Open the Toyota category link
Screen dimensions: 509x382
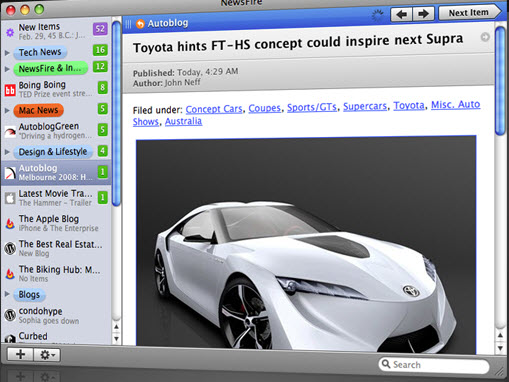pos(409,106)
